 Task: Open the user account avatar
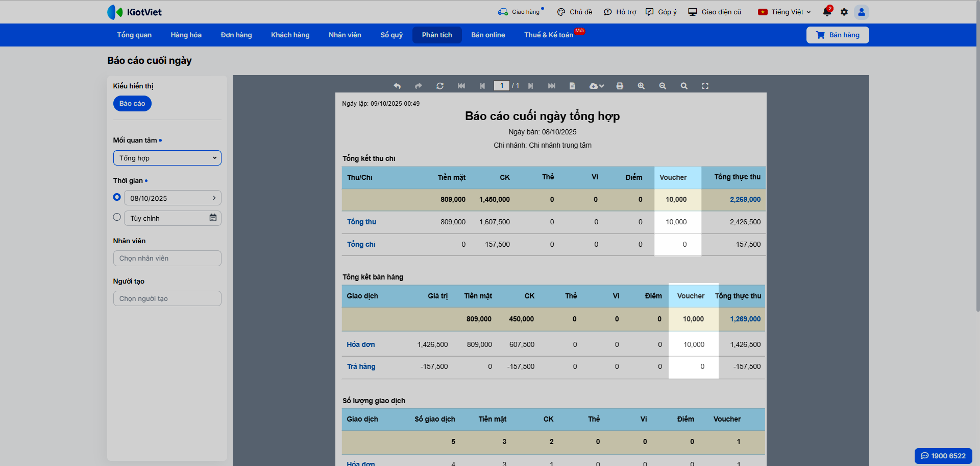pos(862,12)
